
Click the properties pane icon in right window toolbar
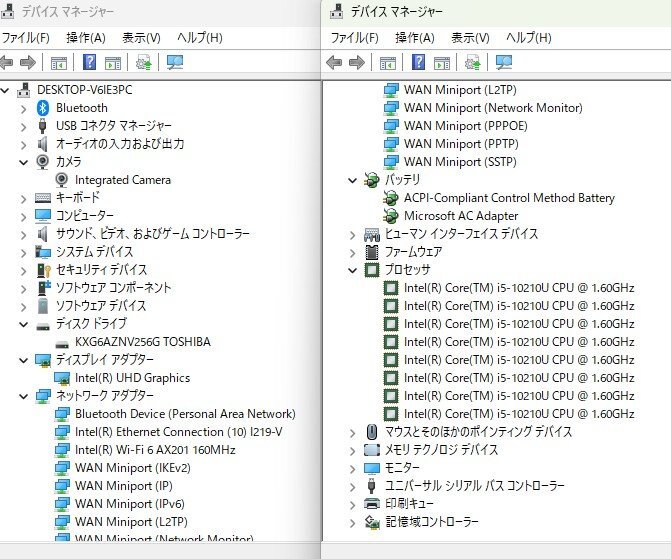point(442,63)
